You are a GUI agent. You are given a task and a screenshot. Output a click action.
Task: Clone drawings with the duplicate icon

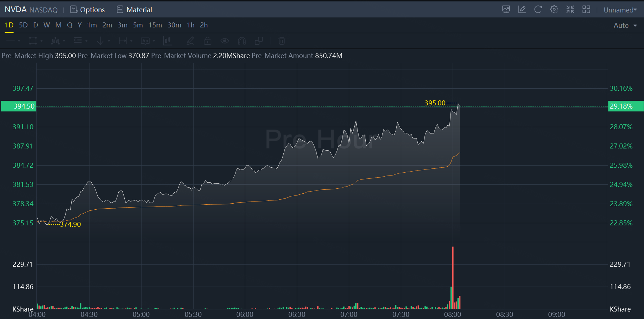tap(259, 41)
